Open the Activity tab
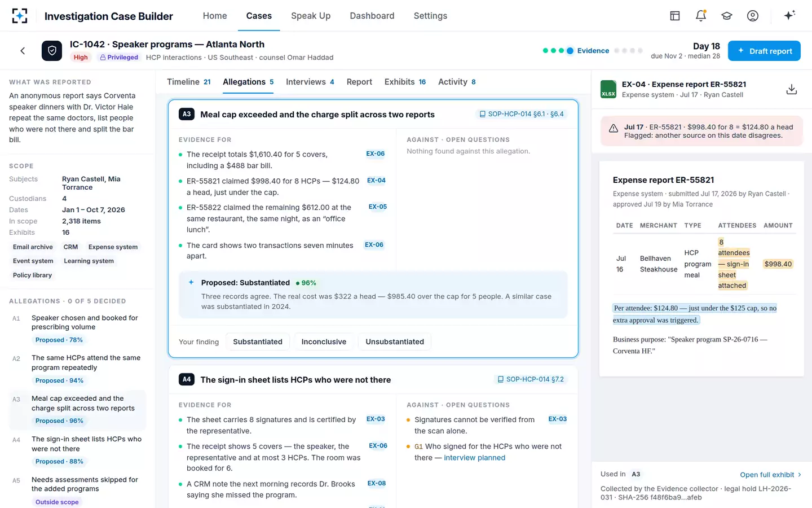The image size is (812, 508). click(x=457, y=82)
